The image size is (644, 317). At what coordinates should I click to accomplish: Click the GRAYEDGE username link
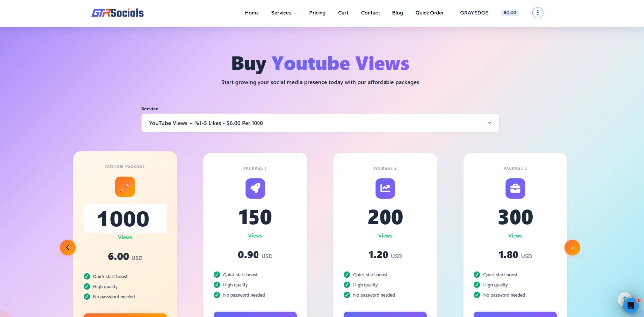pyautogui.click(x=474, y=13)
